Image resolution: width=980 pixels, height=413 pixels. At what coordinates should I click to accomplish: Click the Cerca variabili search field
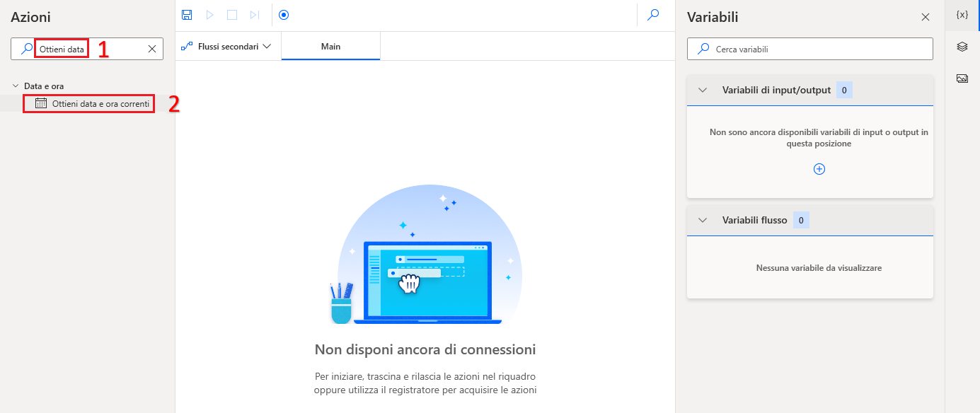pyautogui.click(x=810, y=49)
